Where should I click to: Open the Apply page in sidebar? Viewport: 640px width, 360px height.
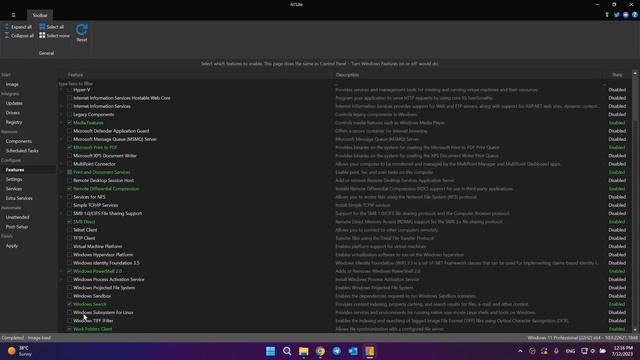click(12, 246)
